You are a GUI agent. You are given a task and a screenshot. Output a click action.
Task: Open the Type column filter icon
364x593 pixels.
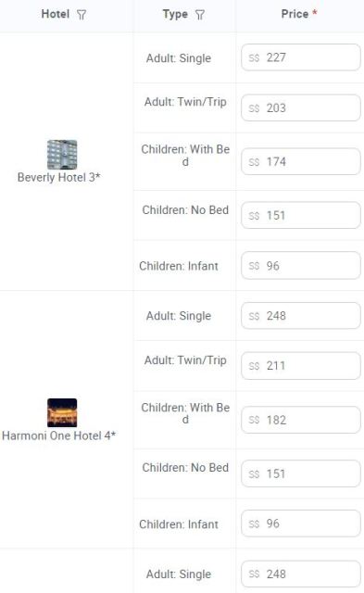200,15
